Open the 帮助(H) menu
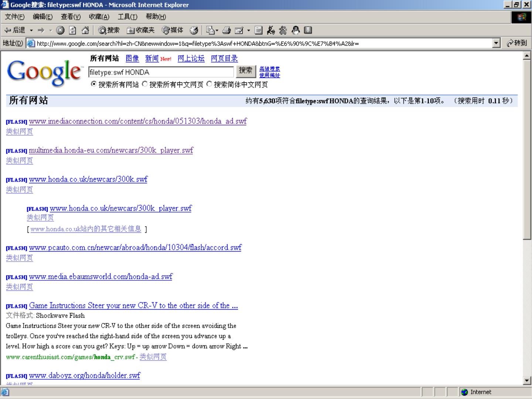This screenshot has width=532, height=399. 156,17
